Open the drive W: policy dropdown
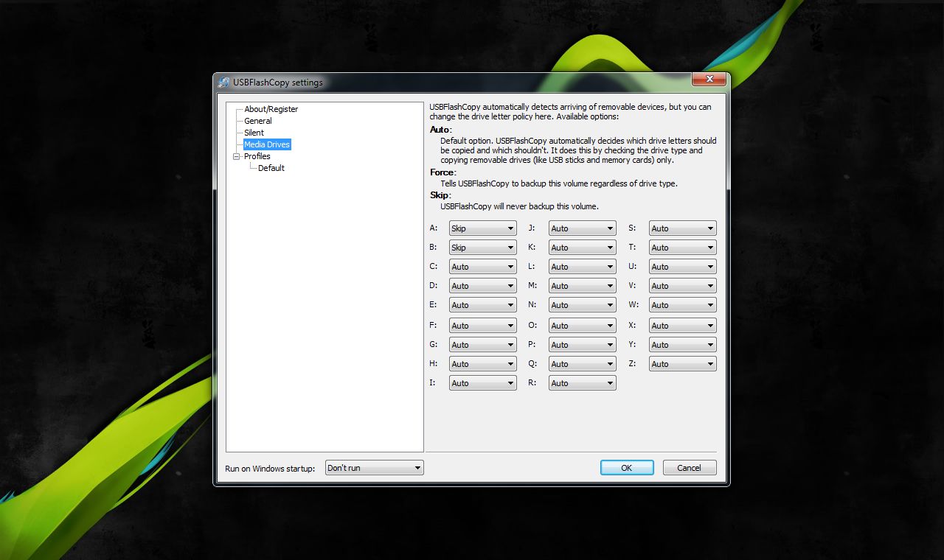 tap(682, 305)
